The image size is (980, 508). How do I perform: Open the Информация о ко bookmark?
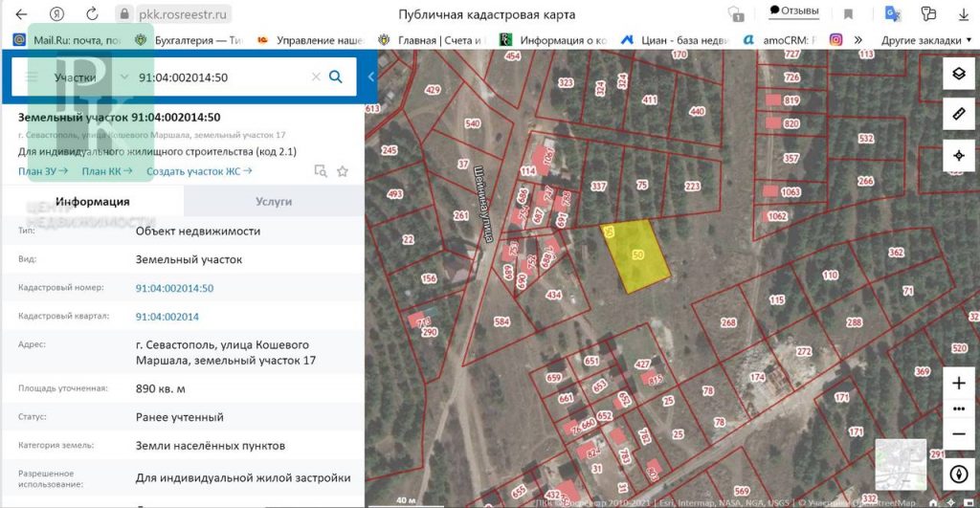[x=553, y=40]
